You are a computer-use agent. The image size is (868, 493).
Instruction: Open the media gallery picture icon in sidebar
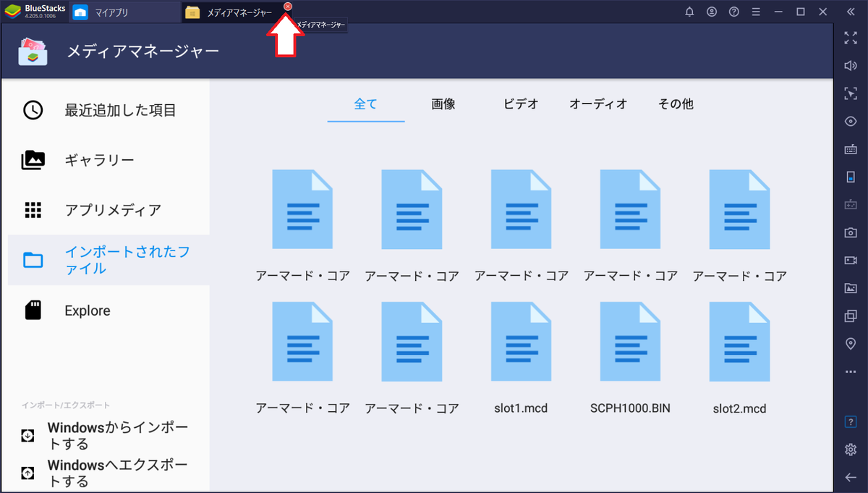pos(851,288)
